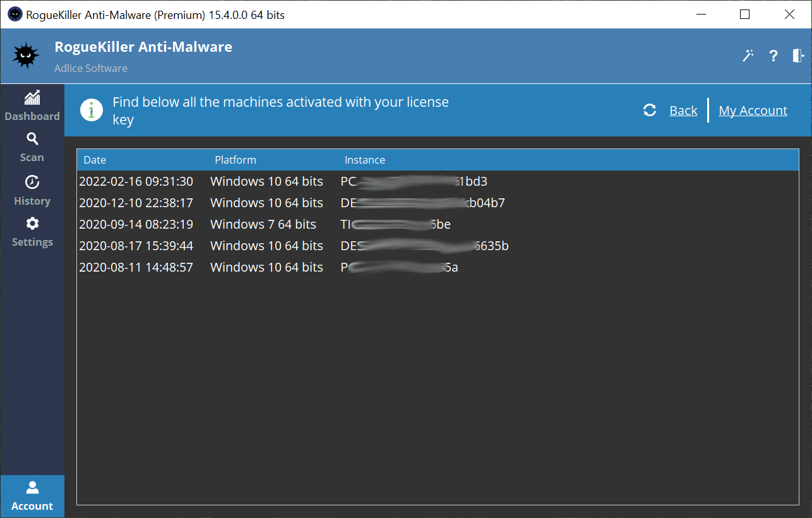The image size is (812, 518).
Task: Select the 2022-02-16 09:31:30 machine row
Action: 136,182
